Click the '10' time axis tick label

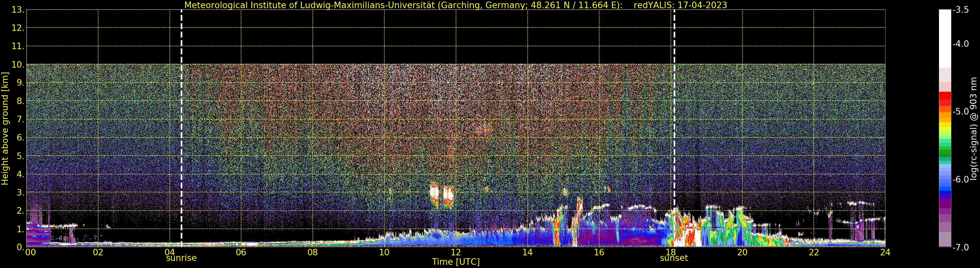pos(384,252)
